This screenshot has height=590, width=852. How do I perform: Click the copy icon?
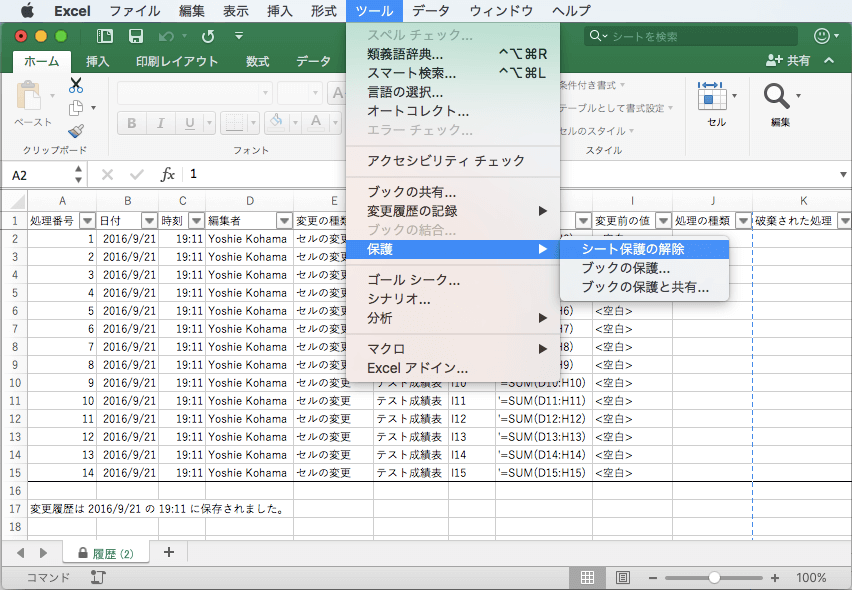(x=76, y=108)
